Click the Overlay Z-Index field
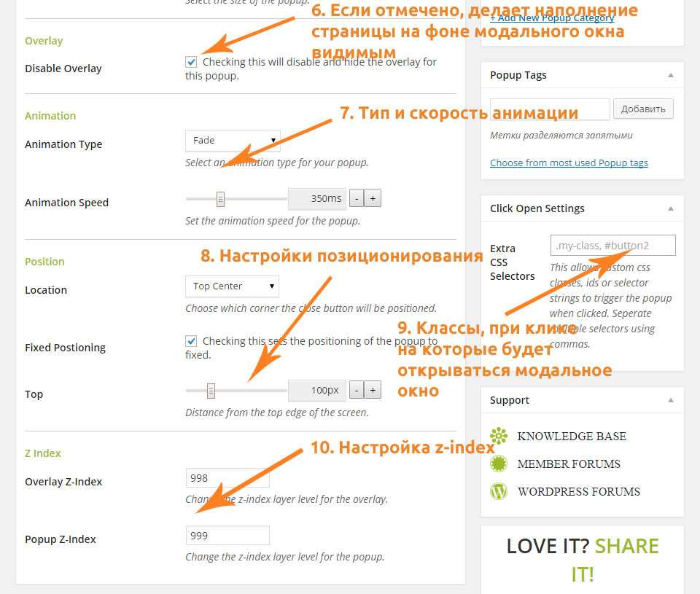The image size is (700, 594). click(227, 478)
